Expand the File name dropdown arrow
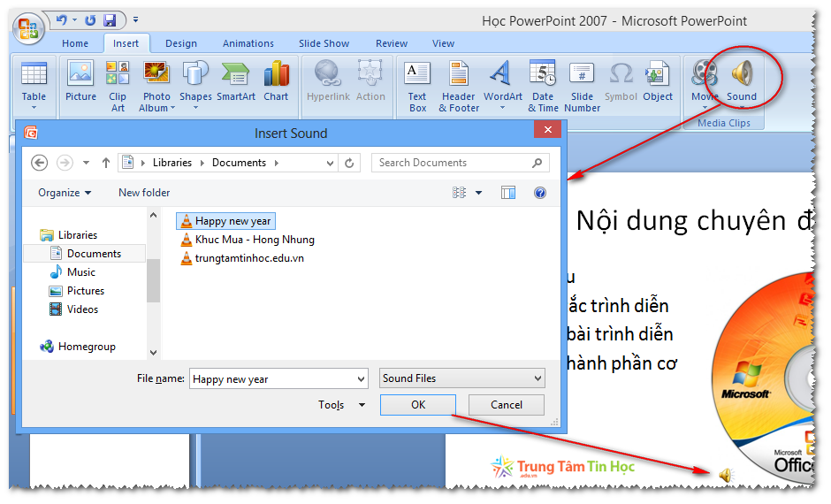This screenshot has width=831, height=504. click(361, 379)
